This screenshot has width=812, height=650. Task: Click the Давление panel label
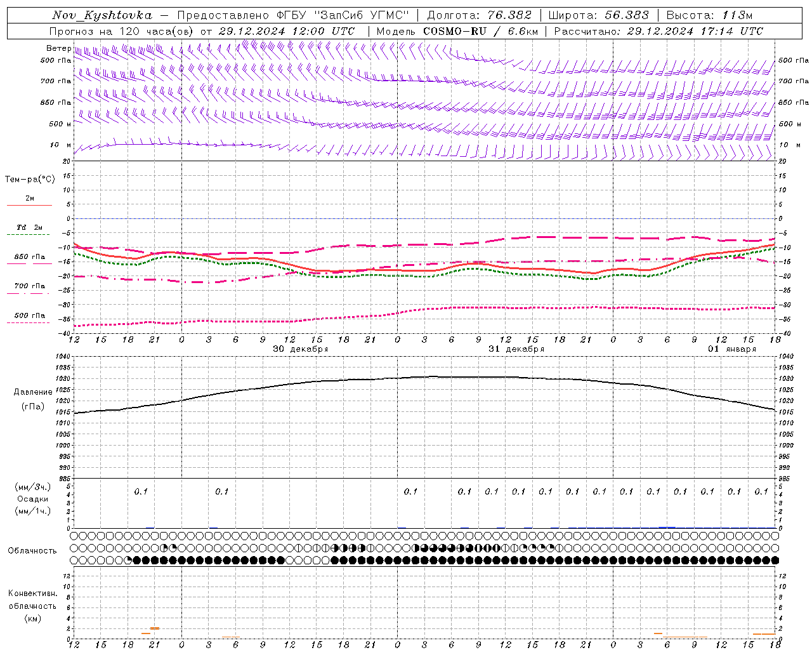pos(33,392)
